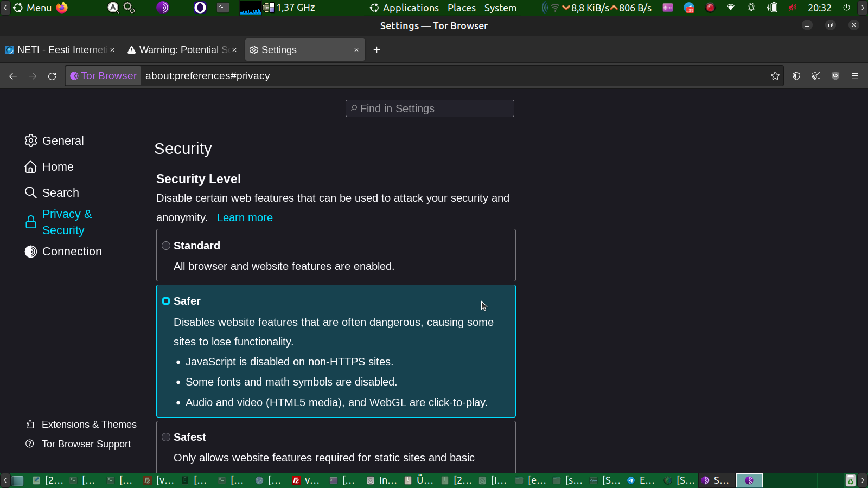This screenshot has height=488, width=868.
Task: Open the General settings category
Action: (54, 141)
